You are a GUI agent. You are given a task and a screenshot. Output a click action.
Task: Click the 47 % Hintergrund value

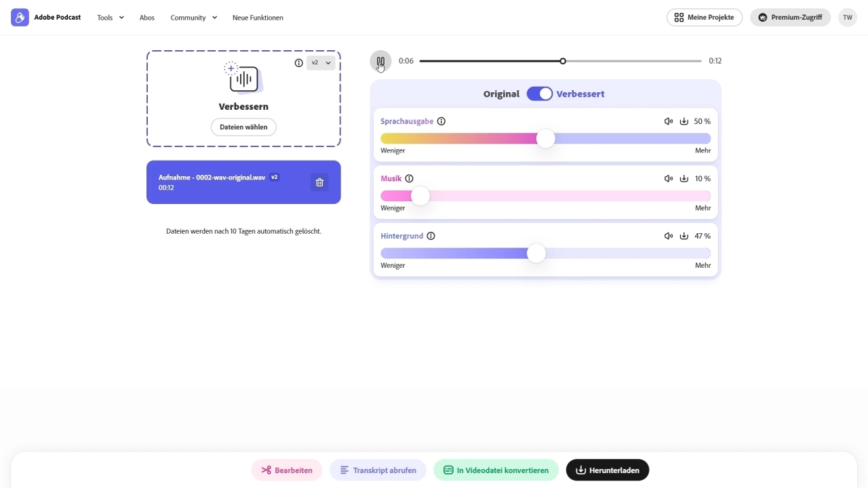[703, 236]
